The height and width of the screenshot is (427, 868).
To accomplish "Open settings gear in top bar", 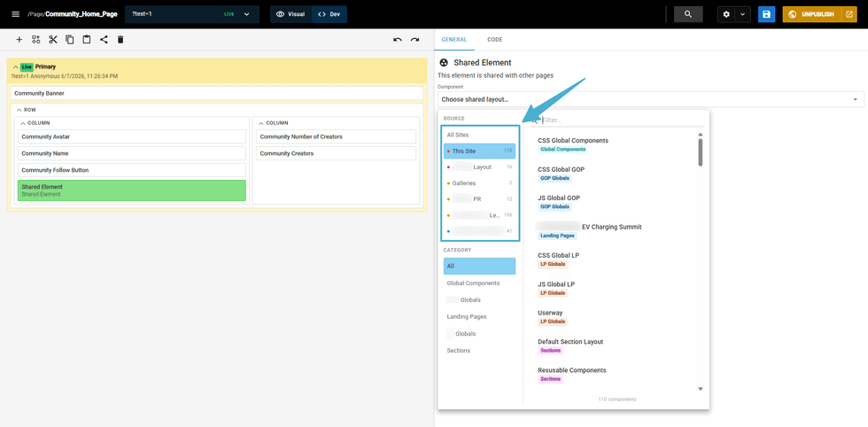I will (x=725, y=14).
